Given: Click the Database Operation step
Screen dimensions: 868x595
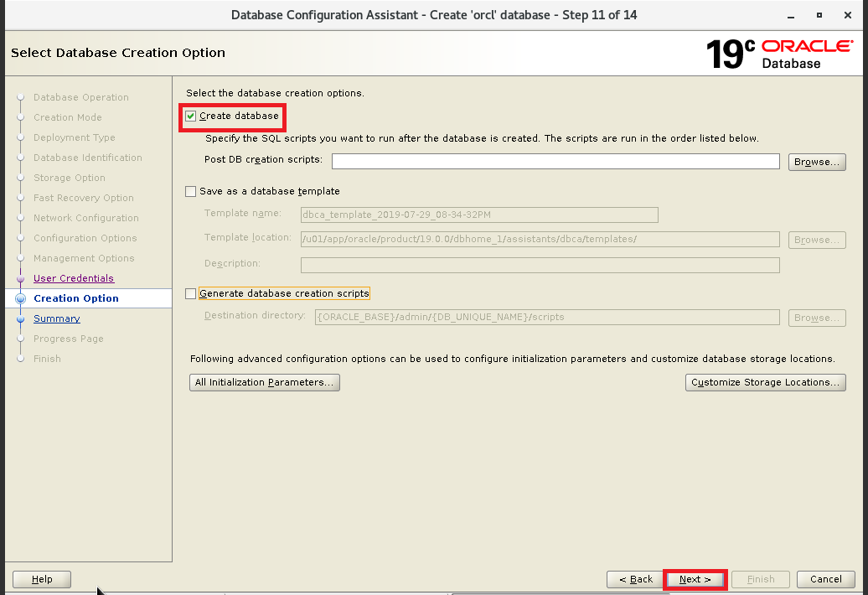Looking at the screenshot, I should pos(80,97).
